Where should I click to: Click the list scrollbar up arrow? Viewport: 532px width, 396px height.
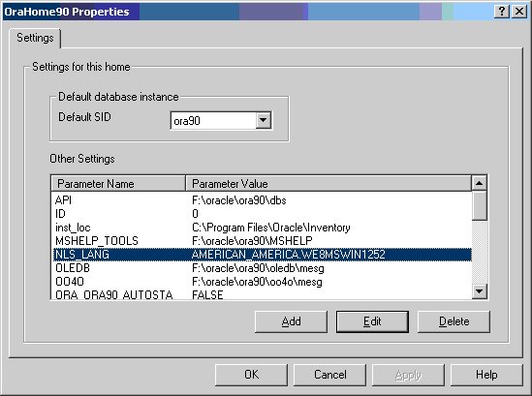480,183
